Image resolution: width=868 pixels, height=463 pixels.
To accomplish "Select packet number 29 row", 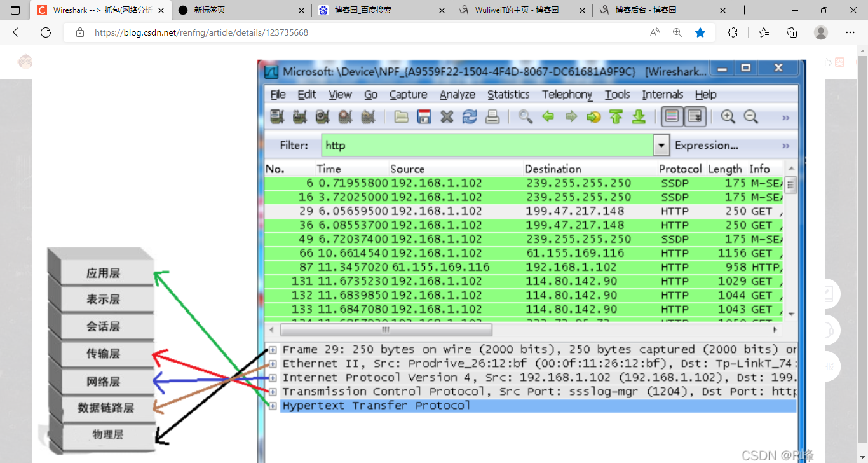I will pos(525,211).
